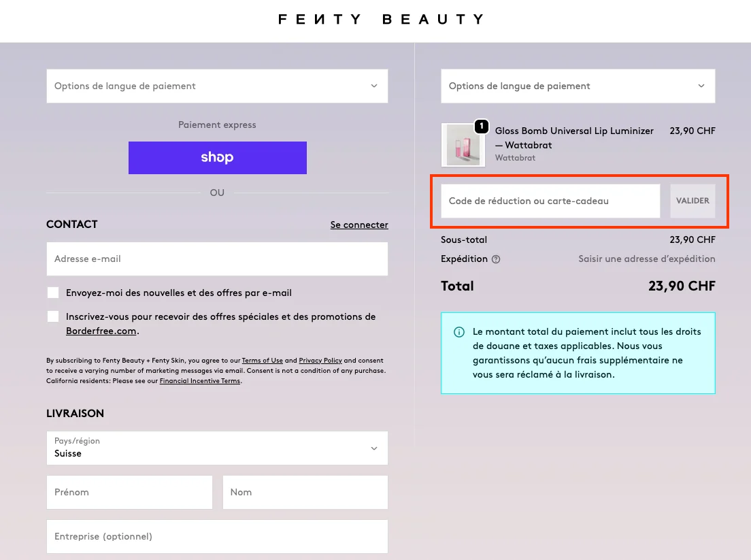The height and width of the screenshot is (560, 751).
Task: Open the Privacy Policy link
Action: (320, 360)
